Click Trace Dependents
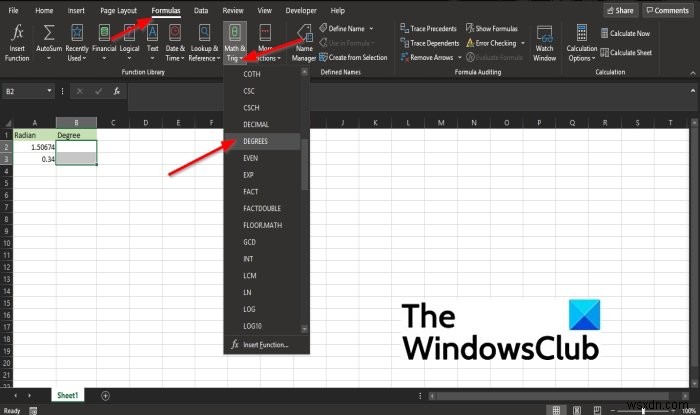 [430, 43]
